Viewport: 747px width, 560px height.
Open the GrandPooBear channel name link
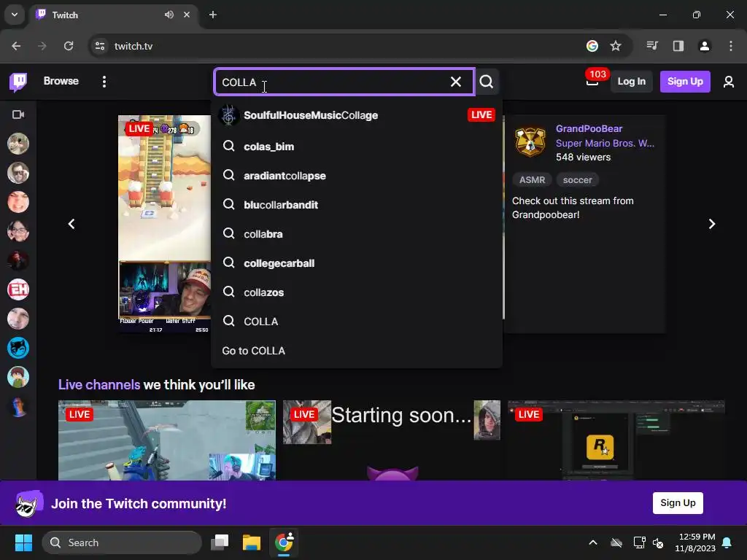tap(589, 128)
